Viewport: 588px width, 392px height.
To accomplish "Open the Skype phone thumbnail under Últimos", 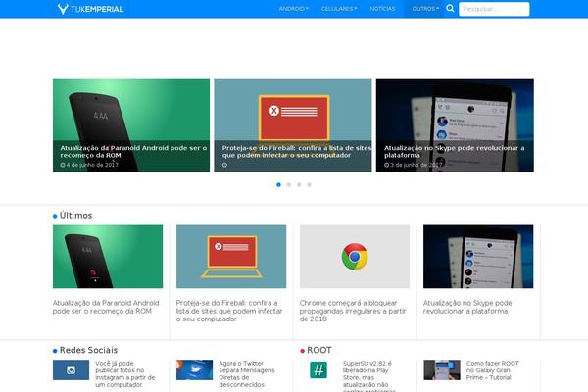I will click(x=478, y=257).
